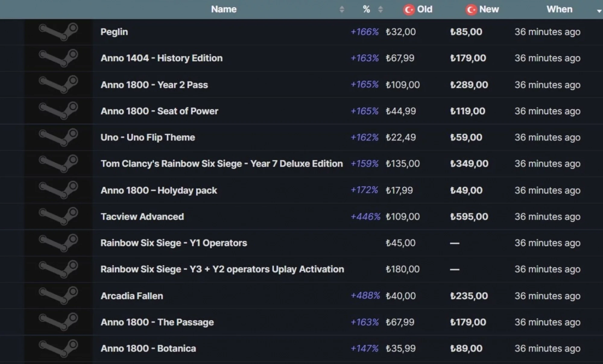This screenshot has width=603, height=364.
Task: Click the Turkish lira flag icon in Old column
Action: 411,9
